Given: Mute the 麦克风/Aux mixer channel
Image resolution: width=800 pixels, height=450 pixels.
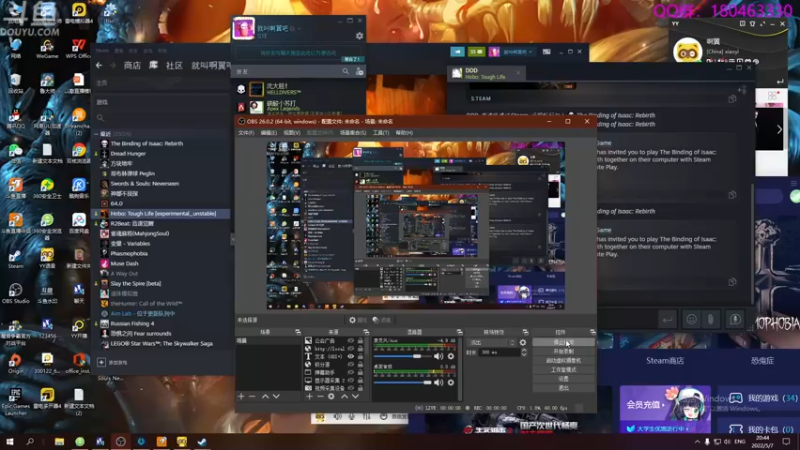Looking at the screenshot, I should click(x=438, y=356).
